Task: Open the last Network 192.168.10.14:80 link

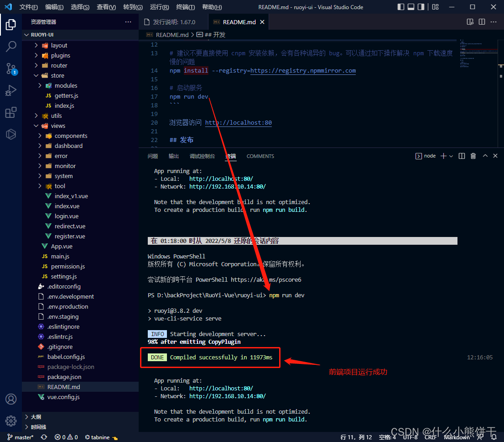Action: [228, 396]
